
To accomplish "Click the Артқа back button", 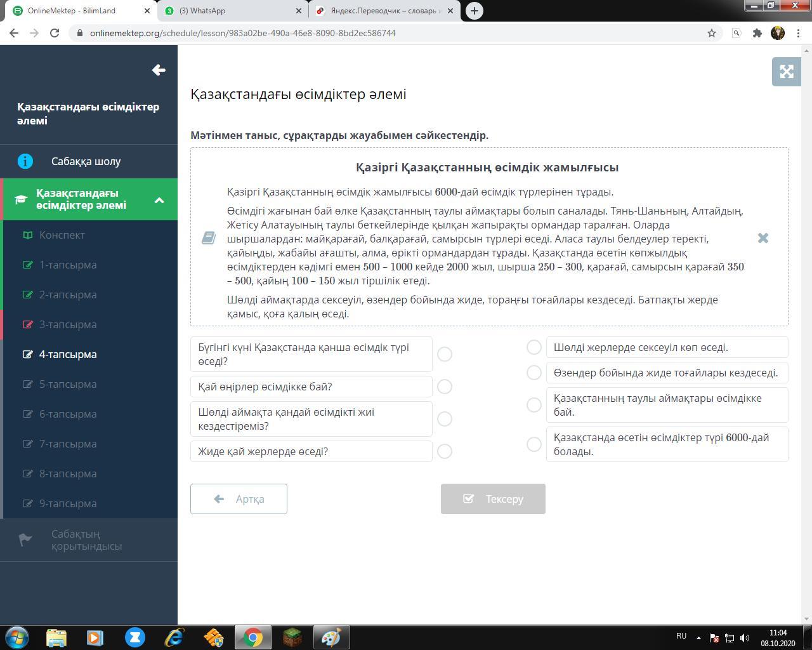I will pos(239,499).
